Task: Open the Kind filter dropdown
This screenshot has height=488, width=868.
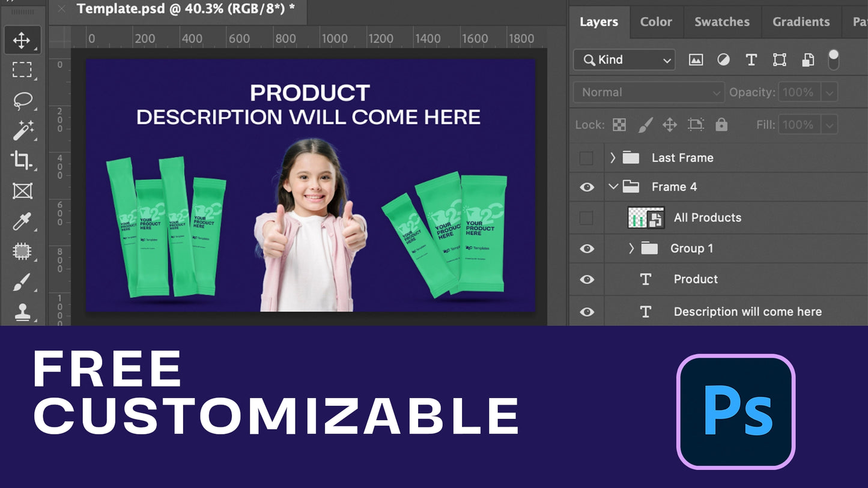Action: (x=624, y=59)
